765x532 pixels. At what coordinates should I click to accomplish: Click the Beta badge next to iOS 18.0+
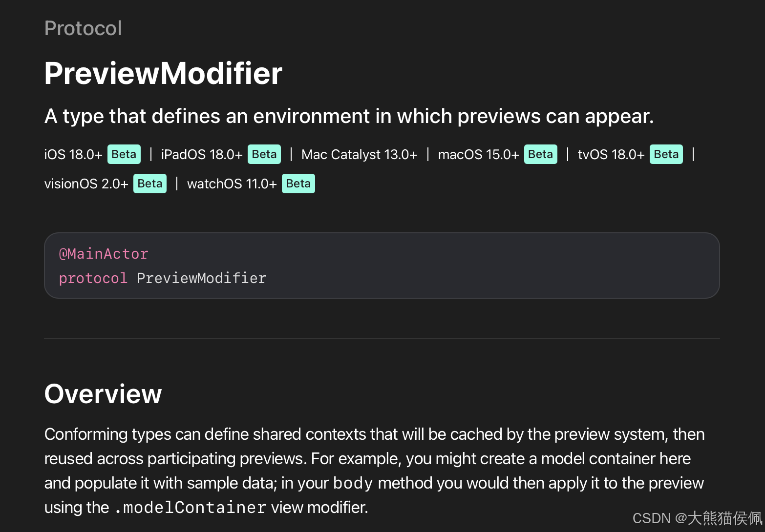pyautogui.click(x=124, y=154)
